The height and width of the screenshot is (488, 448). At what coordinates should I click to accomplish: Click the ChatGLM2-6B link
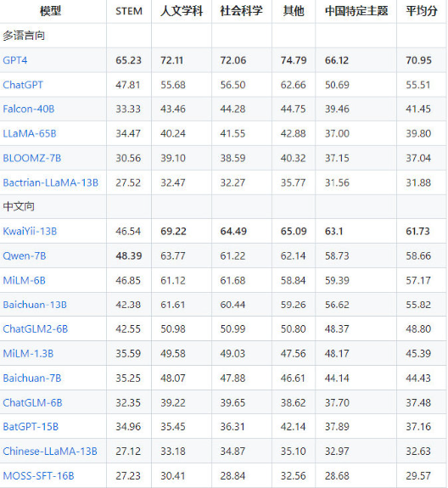point(35,329)
